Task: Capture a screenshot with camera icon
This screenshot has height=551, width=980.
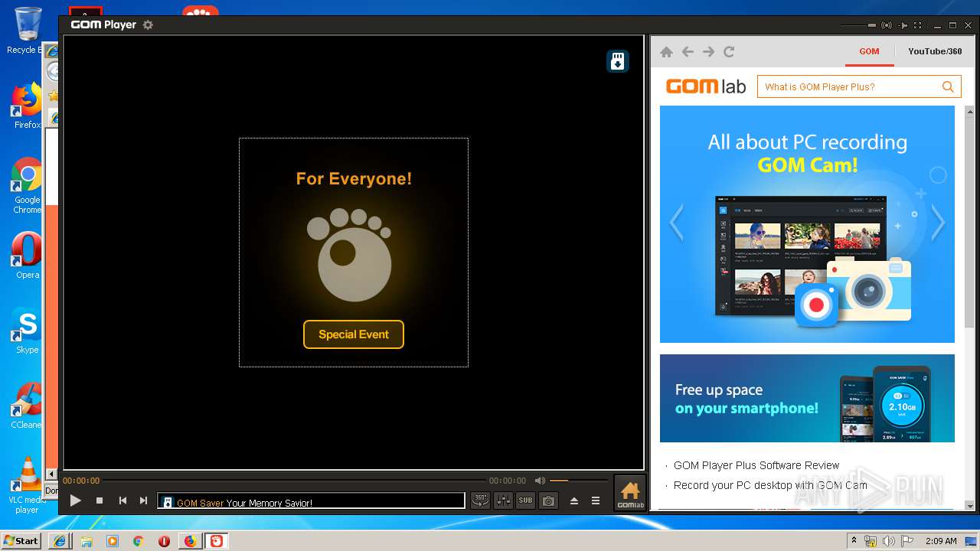Action: pos(548,500)
